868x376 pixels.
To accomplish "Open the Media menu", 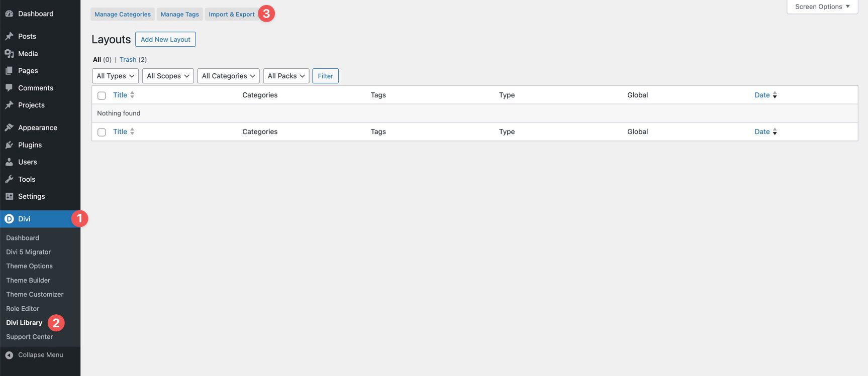I will [28, 53].
